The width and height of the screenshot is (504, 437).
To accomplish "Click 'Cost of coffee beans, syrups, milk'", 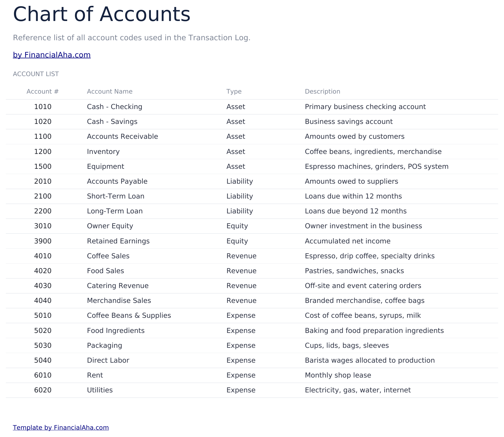I will 363,315.
